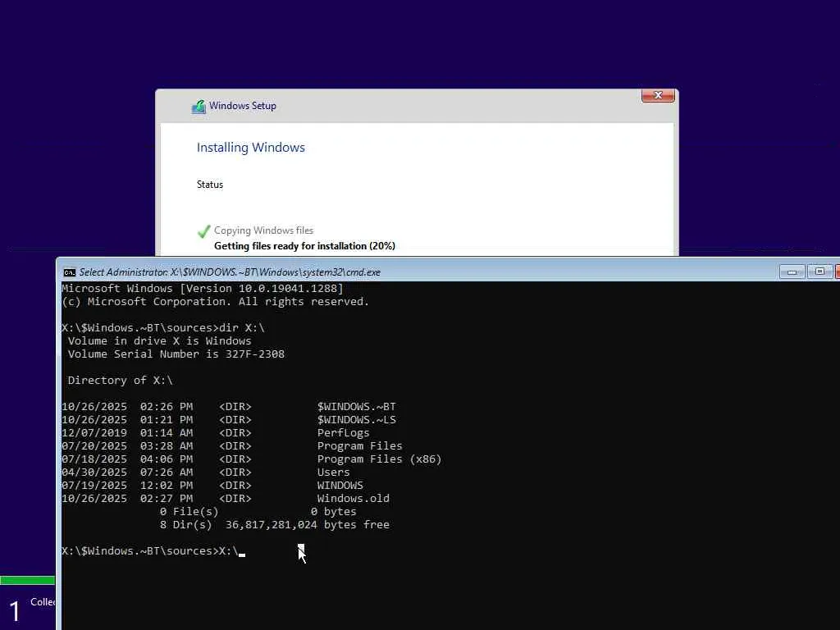Maximize the command prompt window

819,272
